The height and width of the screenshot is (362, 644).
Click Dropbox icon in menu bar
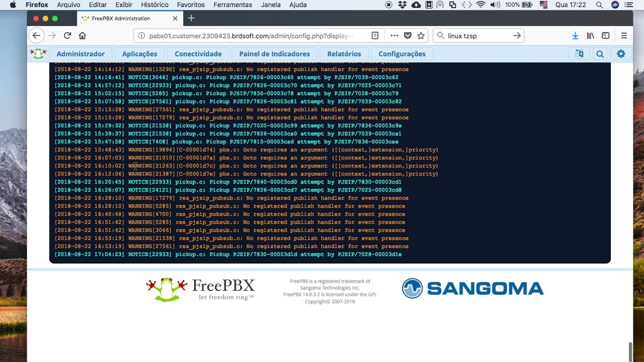(403, 5)
